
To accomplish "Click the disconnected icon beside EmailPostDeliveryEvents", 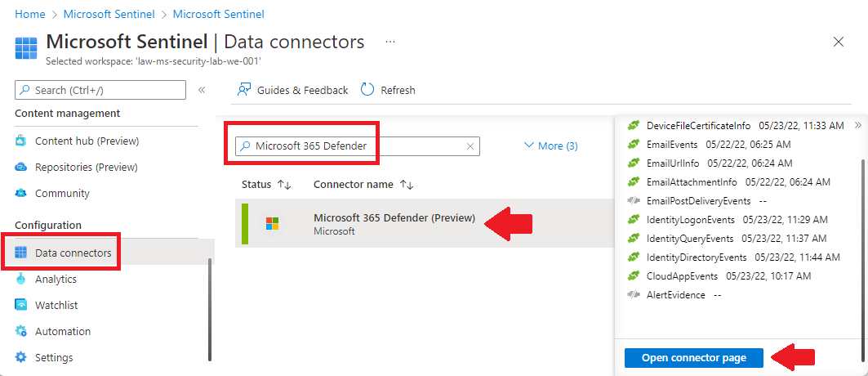I will tap(634, 201).
